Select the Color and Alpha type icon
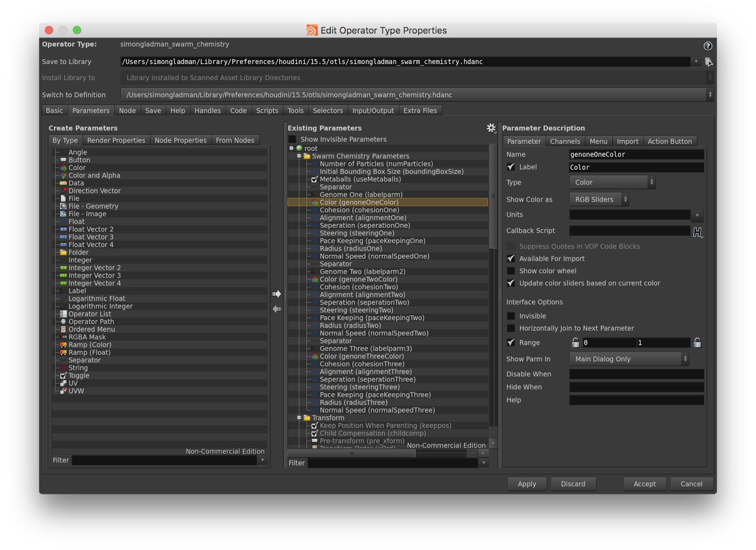The image size is (756, 550). (63, 175)
